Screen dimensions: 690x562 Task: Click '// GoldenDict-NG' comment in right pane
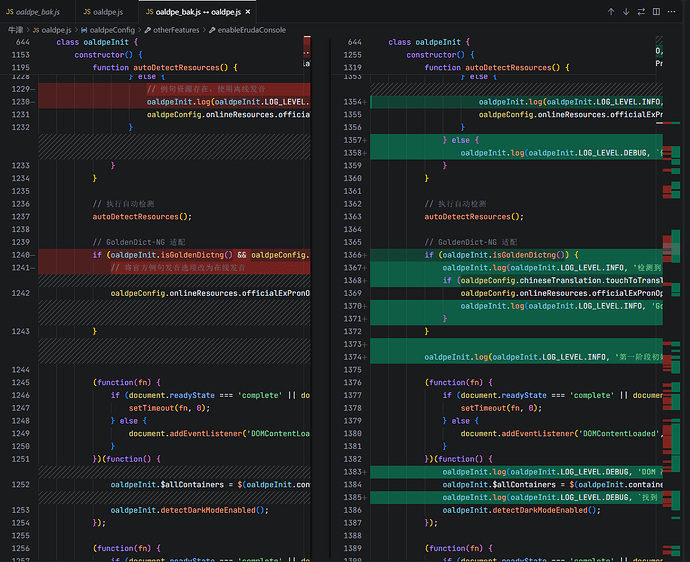tap(470, 242)
